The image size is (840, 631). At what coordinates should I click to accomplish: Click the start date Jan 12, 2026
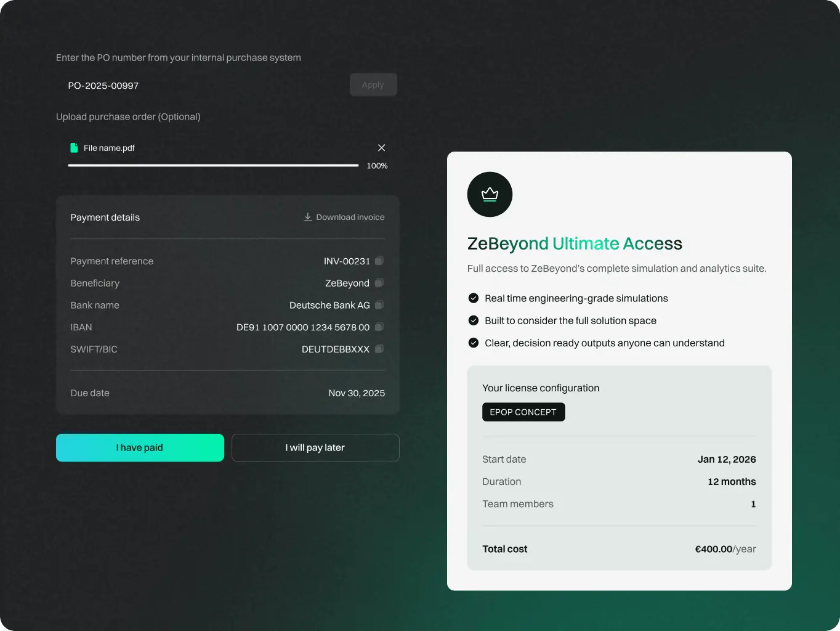[x=727, y=459]
